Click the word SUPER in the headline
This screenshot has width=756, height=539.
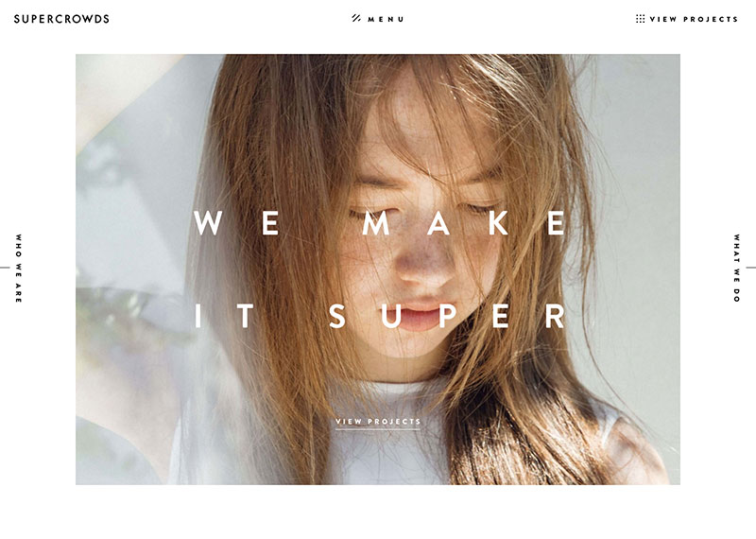point(447,316)
